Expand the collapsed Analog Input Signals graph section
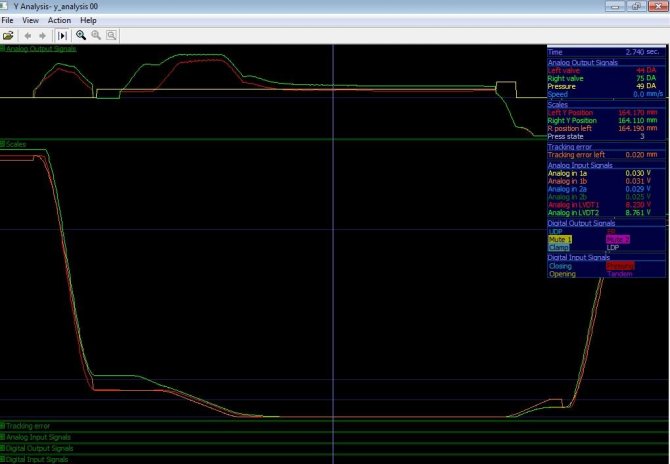 click(x=2, y=437)
